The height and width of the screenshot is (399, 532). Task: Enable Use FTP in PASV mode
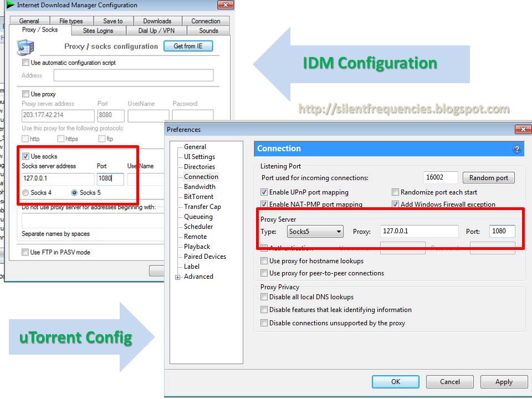point(25,252)
